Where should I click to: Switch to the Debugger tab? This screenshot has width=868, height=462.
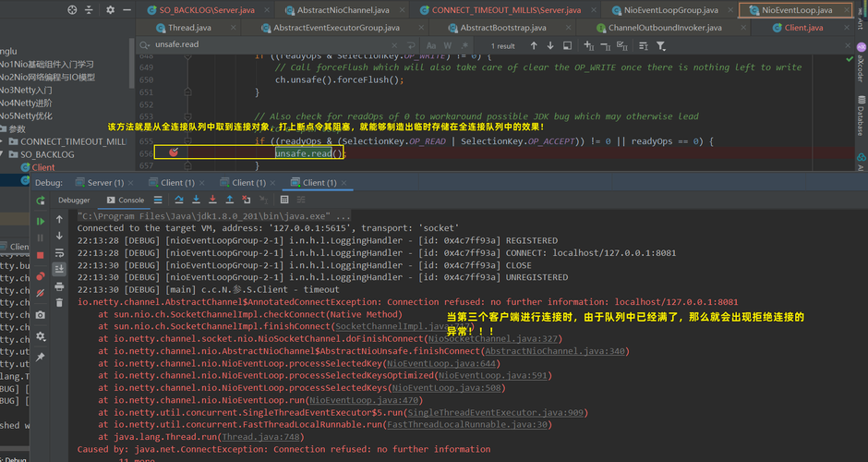tap(74, 201)
